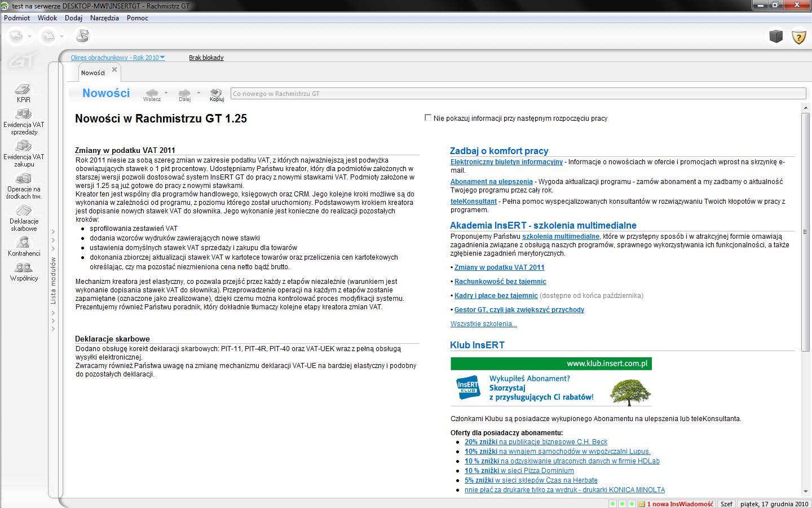Open the Wspólnicy module
The width and height of the screenshot is (812, 508).
[x=24, y=271]
